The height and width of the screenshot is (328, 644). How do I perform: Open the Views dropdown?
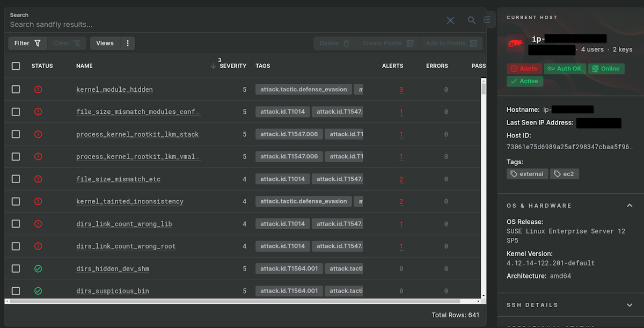point(105,43)
